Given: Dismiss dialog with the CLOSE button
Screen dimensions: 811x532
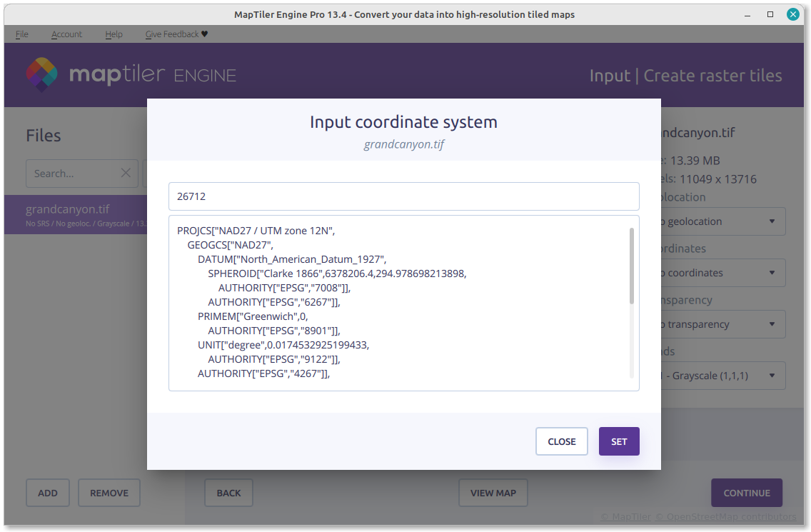Looking at the screenshot, I should [561, 441].
